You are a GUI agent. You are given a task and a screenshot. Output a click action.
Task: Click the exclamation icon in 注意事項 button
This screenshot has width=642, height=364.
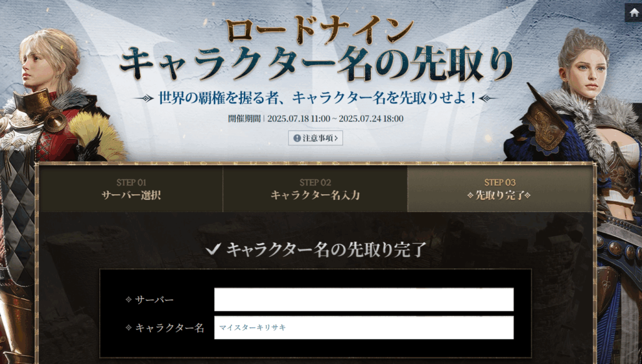[x=297, y=138]
